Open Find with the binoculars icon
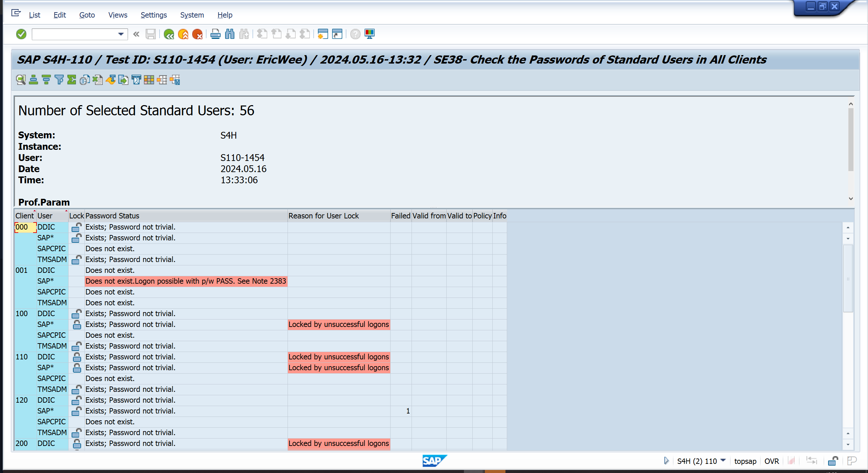Image resolution: width=868 pixels, height=473 pixels. [x=230, y=34]
